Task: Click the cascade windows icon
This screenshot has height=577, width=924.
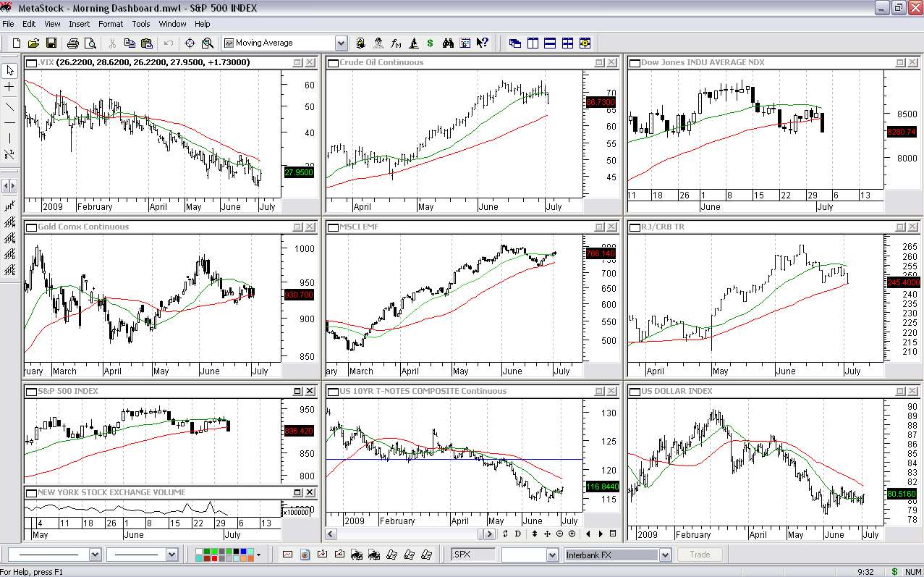Action: pyautogui.click(x=515, y=43)
